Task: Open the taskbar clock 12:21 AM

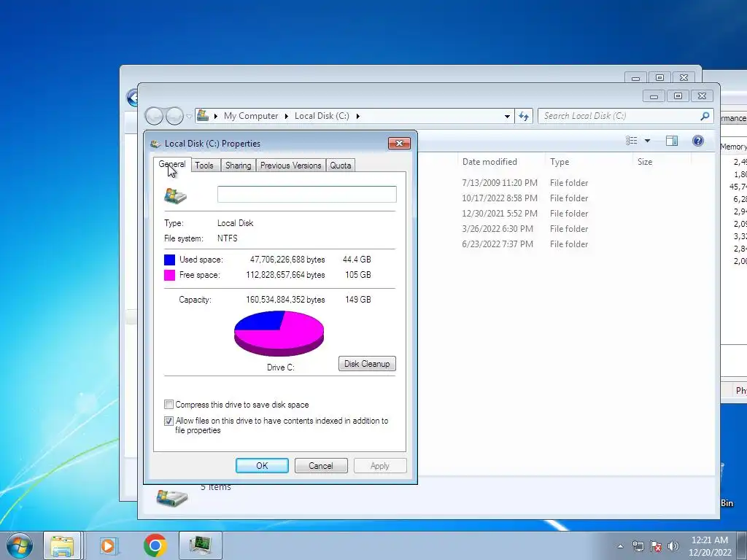Action: click(709, 546)
